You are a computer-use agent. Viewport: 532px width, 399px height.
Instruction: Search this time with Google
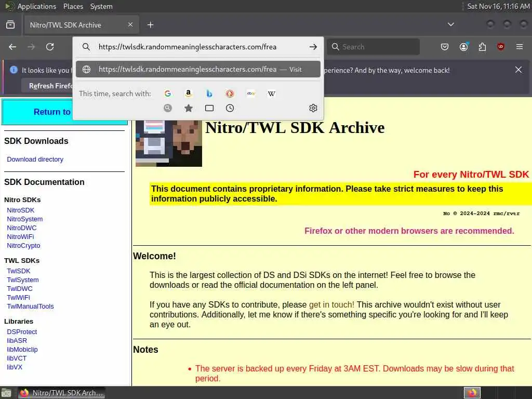[x=168, y=94]
